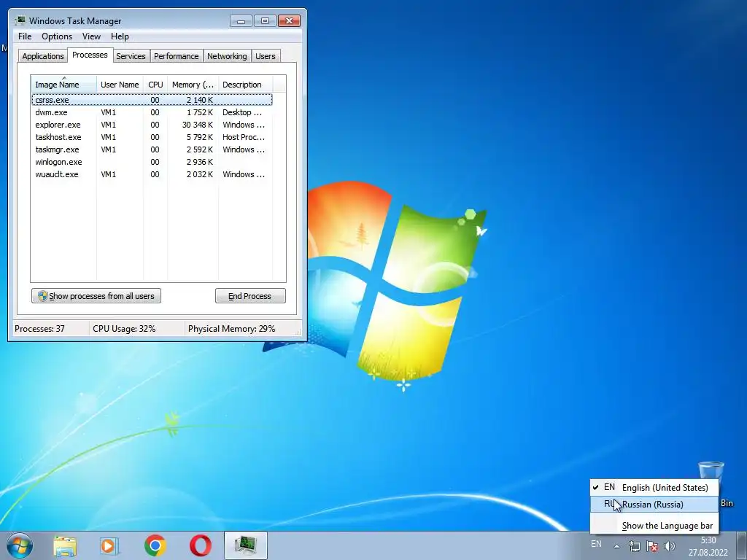
Task: Choose English (United States) input language
Action: tap(654, 488)
